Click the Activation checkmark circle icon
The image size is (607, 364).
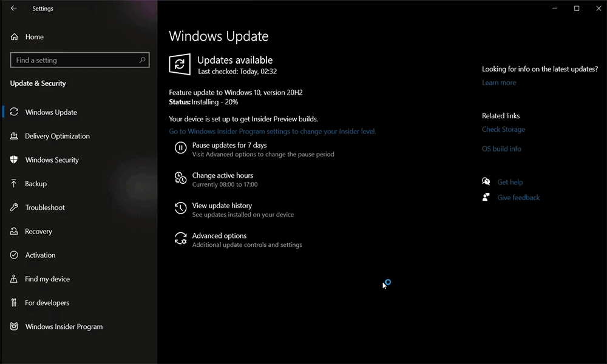pos(14,255)
